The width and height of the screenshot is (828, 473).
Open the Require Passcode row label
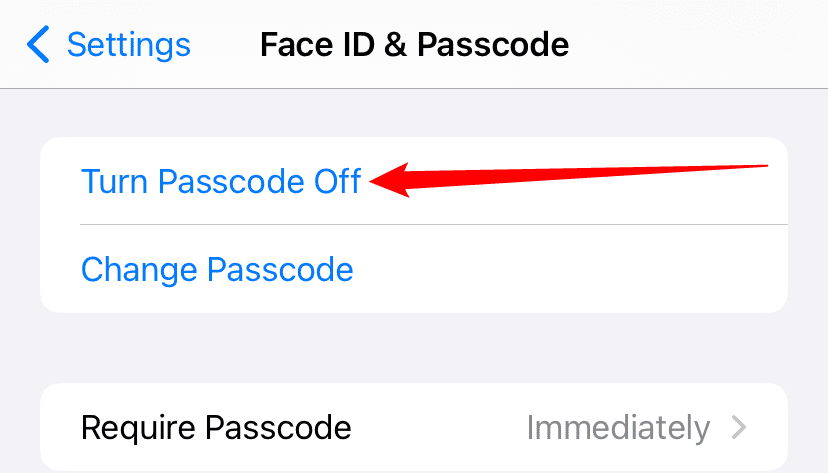216,428
